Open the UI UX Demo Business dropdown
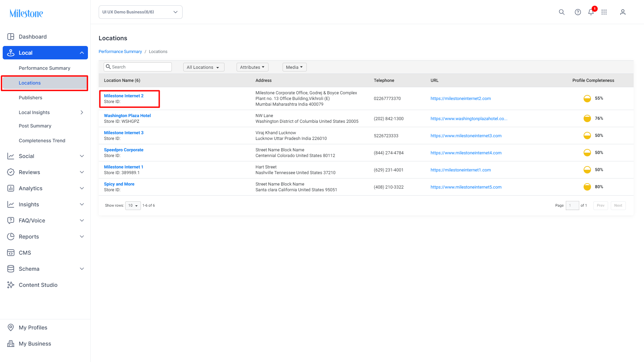Viewport: 644px width, 362px height. (x=140, y=12)
